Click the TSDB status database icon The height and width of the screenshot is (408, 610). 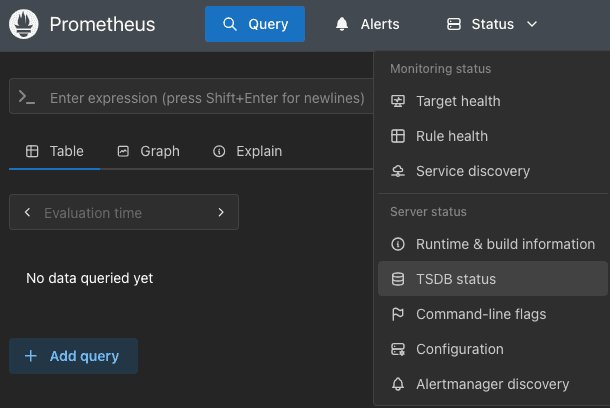(398, 279)
